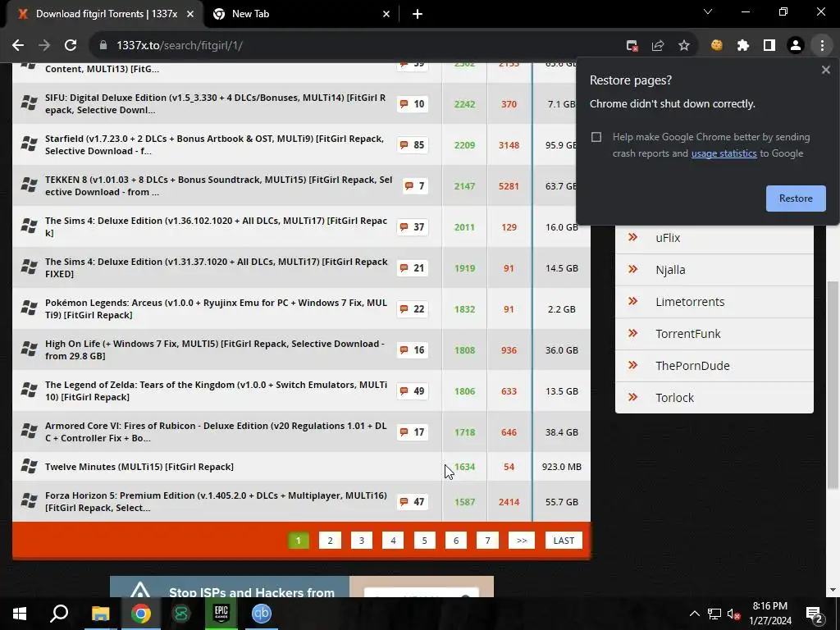Image resolution: width=840 pixels, height=630 pixels.
Task: Open the Zelda Tears of the Kingdom torrent
Action: (x=216, y=391)
